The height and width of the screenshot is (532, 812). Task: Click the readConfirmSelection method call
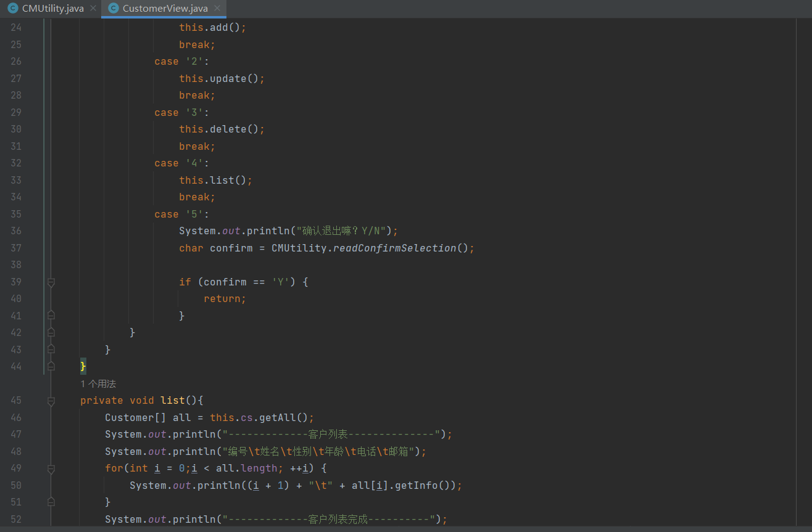(394, 248)
